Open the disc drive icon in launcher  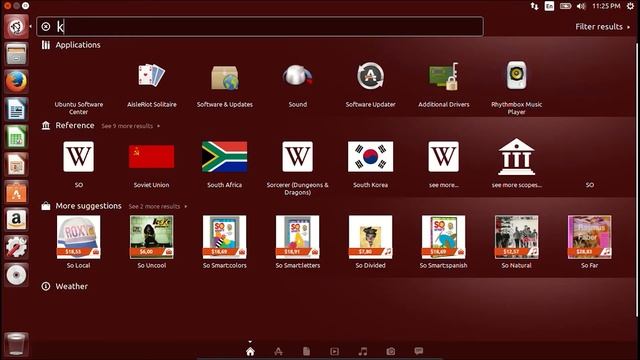(16, 275)
